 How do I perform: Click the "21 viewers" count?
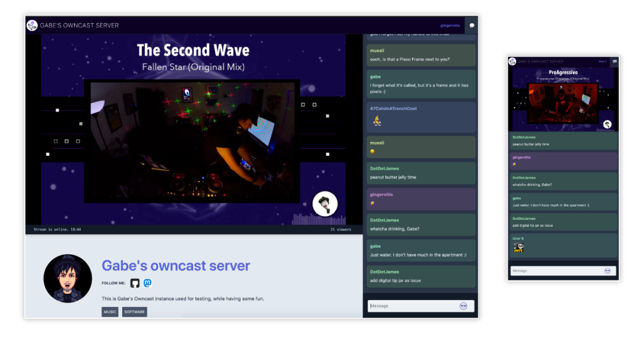coord(340,229)
